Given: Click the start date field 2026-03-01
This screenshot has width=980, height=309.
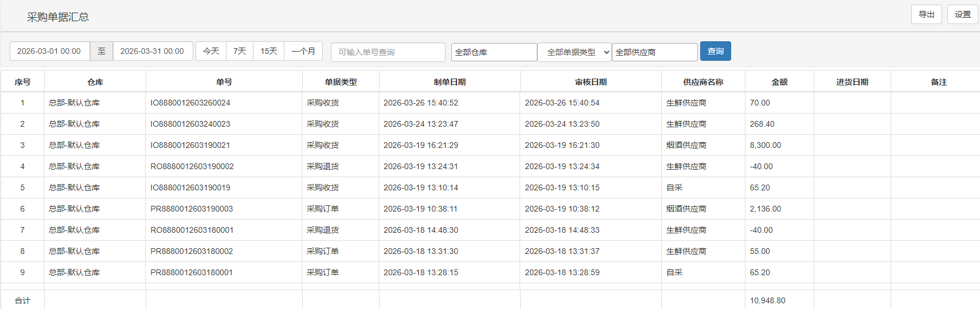Looking at the screenshot, I should click(49, 51).
